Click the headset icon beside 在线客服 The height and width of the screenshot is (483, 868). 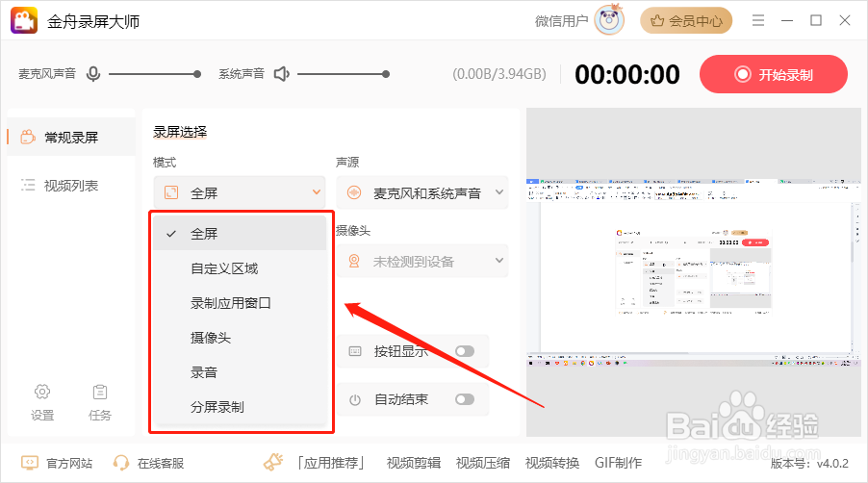[120, 463]
